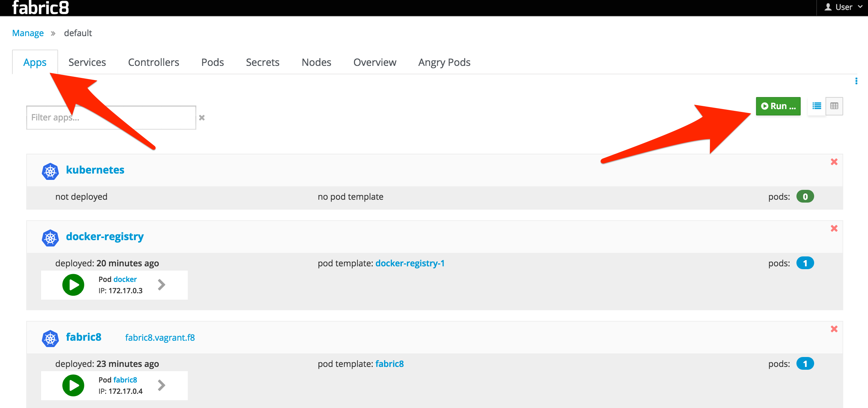This screenshot has height=408, width=868.
Task: Click green play icon of Pod fabric8
Action: [73, 385]
